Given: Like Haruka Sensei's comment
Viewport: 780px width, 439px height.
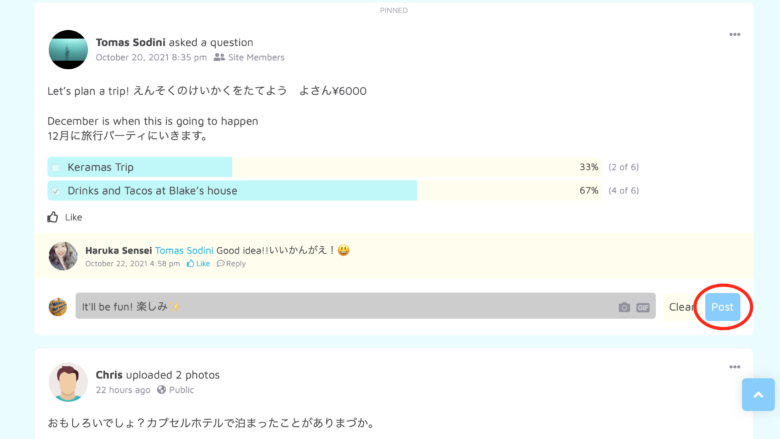Looking at the screenshot, I should tap(198, 264).
